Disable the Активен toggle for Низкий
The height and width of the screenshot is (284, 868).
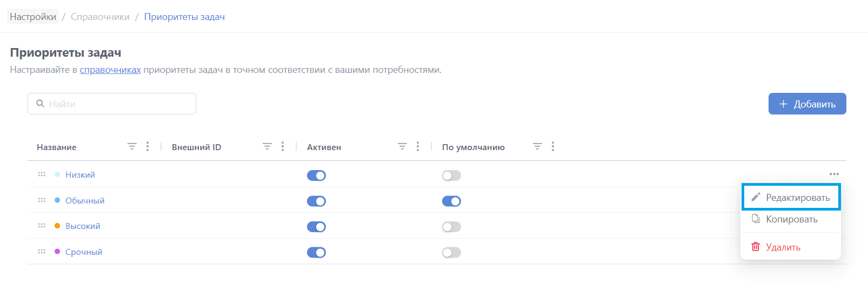click(316, 175)
